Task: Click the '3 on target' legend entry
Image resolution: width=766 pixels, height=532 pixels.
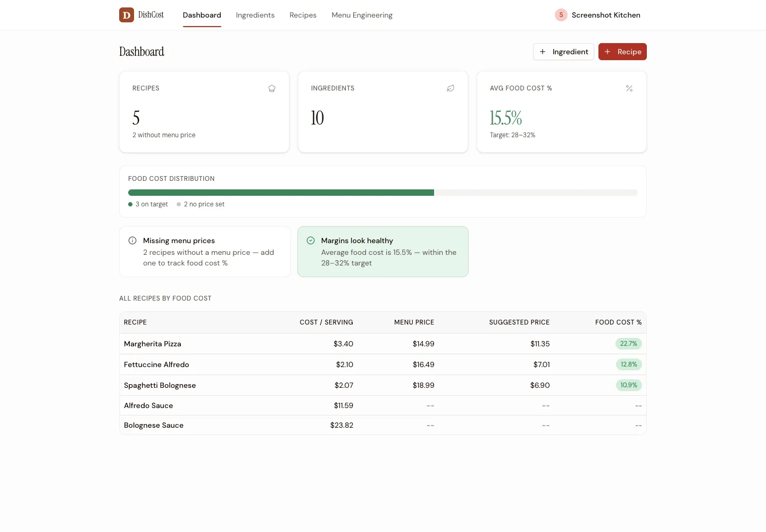Action: click(148, 204)
